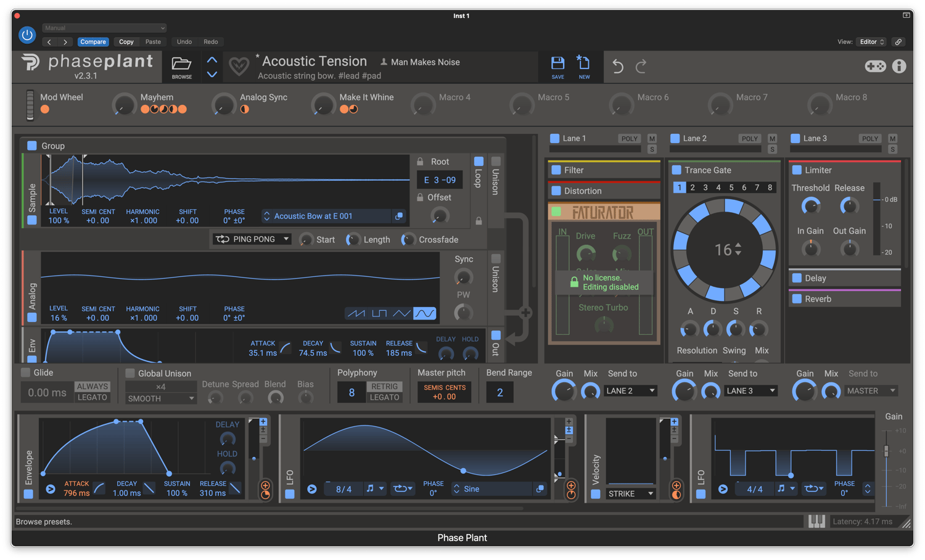Screen dimensions: 925x560
Task: Click the master Gain fader
Action: tap(886, 451)
